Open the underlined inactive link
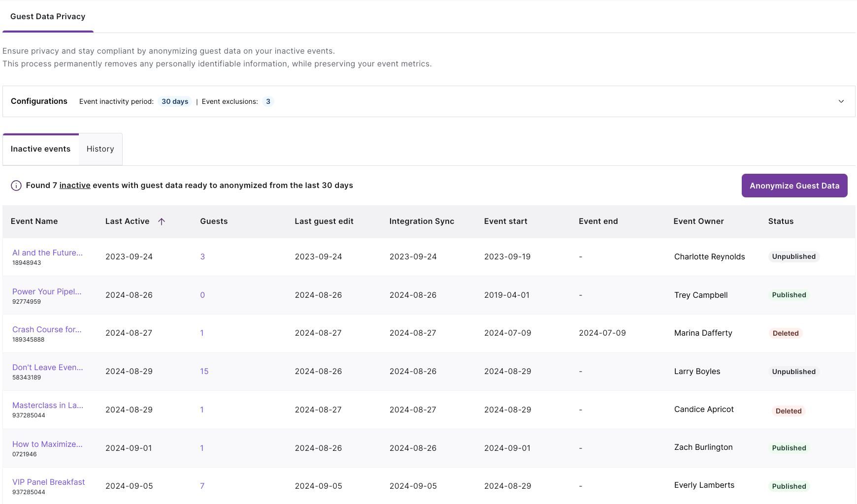The height and width of the screenshot is (504, 857). tap(75, 186)
